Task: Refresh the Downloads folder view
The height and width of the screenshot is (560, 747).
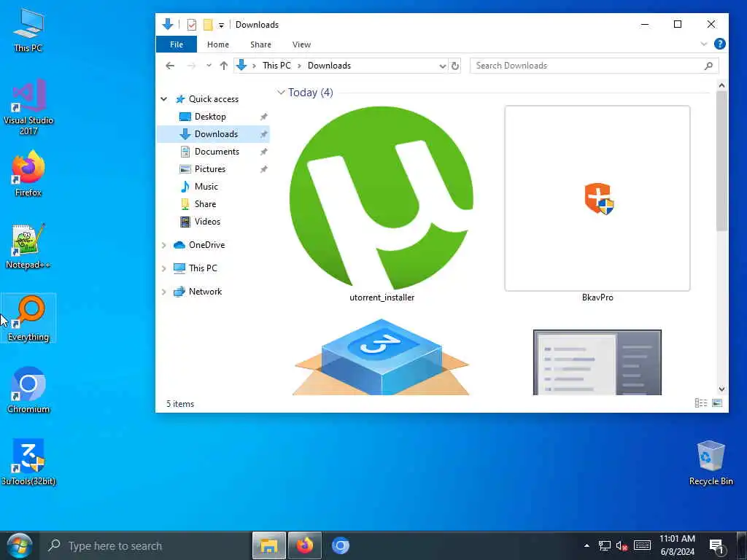Action: 455,66
